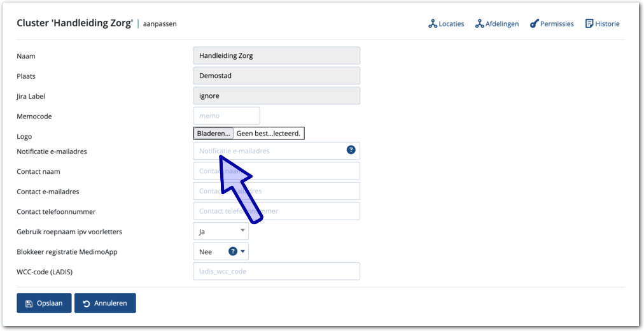Open the Historie page link
This screenshot has width=644, height=331.
click(607, 24)
